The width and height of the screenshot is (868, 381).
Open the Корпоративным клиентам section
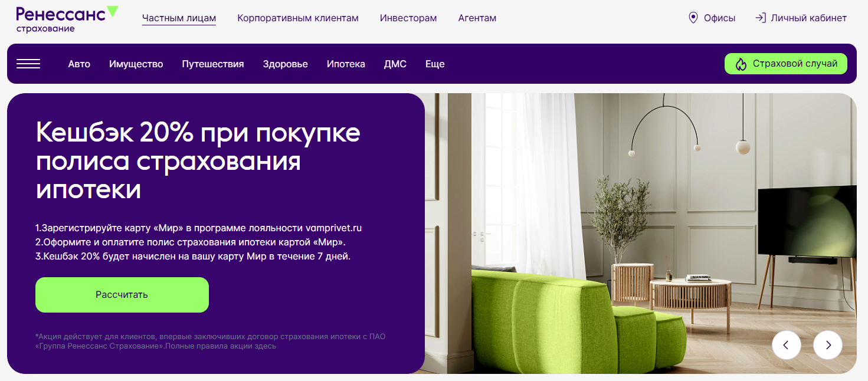point(297,18)
